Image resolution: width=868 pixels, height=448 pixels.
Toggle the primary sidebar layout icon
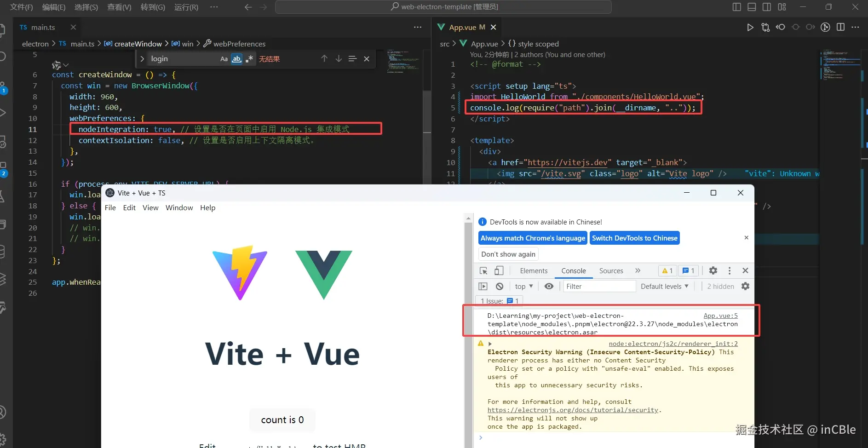click(x=737, y=7)
